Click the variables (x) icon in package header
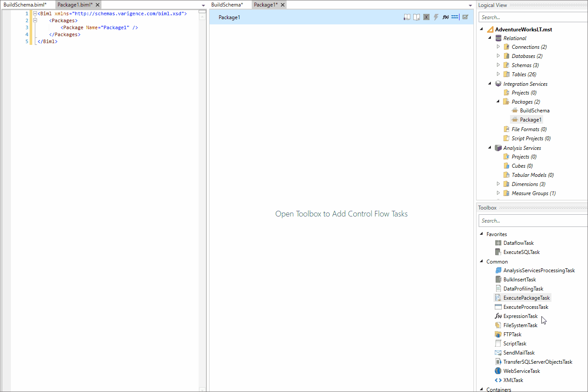 pyautogui.click(x=426, y=17)
